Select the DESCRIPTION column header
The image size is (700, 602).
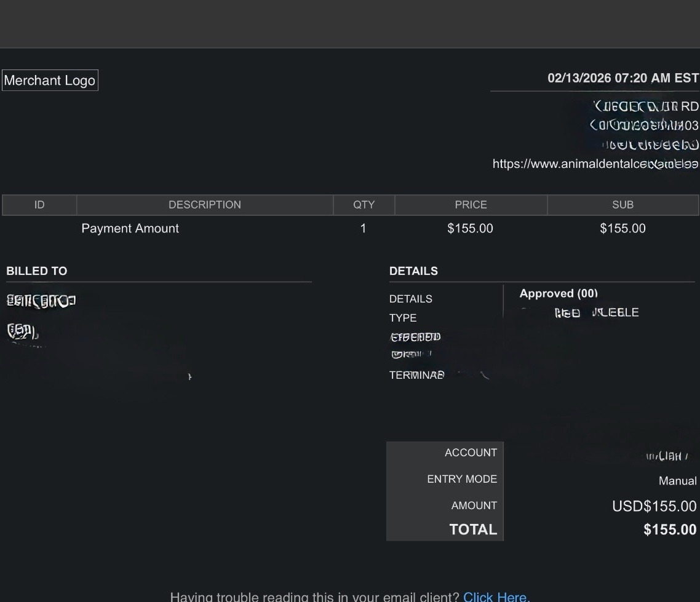coord(204,205)
